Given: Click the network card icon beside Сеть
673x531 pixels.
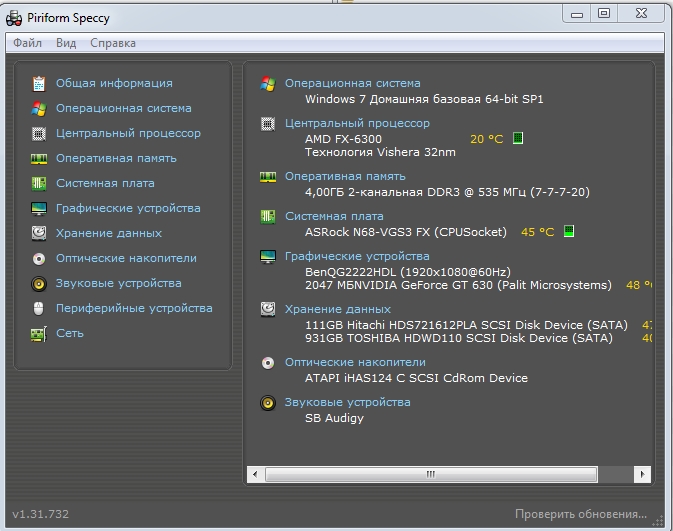Looking at the screenshot, I should [39, 334].
